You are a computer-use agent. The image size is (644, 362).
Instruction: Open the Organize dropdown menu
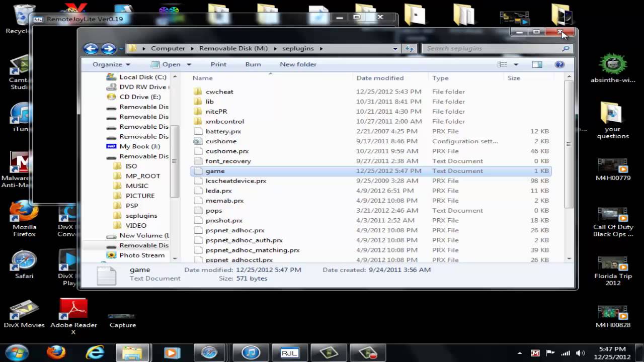[111, 64]
